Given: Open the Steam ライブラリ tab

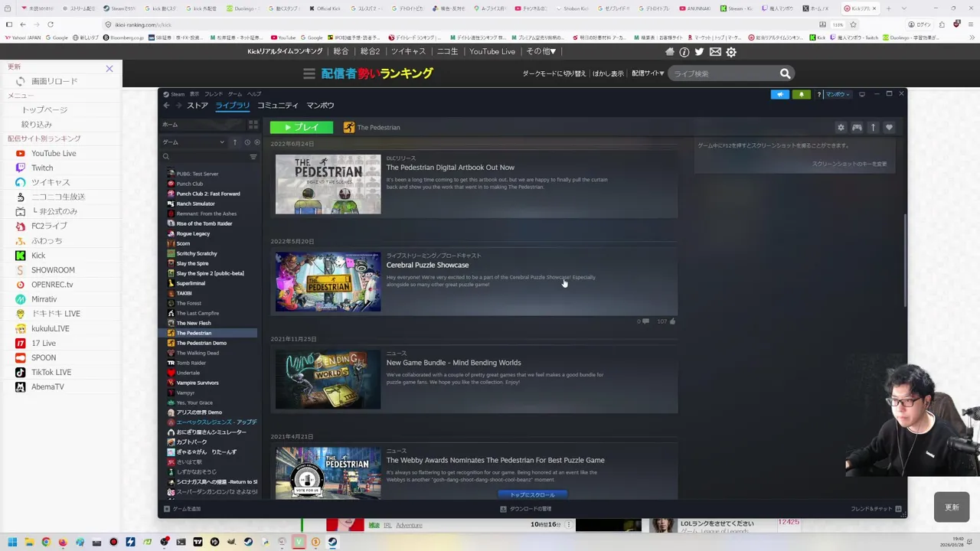Looking at the screenshot, I should click(x=232, y=106).
